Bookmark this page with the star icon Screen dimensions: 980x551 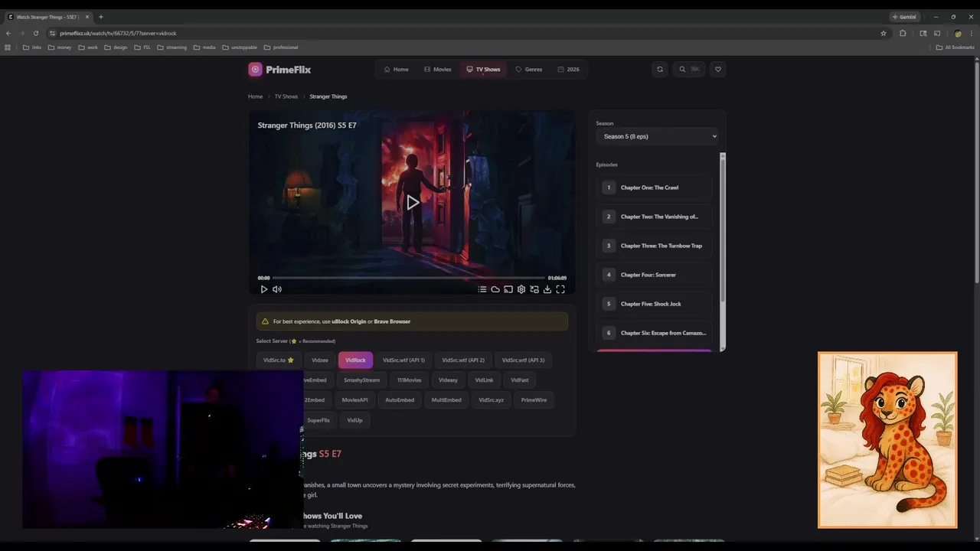pos(884,34)
